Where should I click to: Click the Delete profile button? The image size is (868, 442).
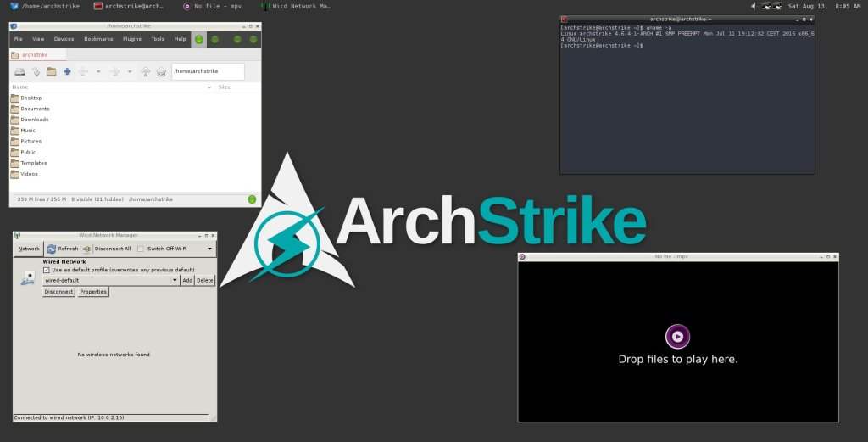coord(205,280)
